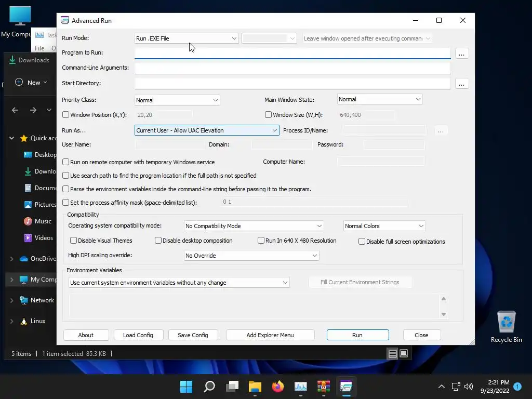Click the Start Directory text field
Viewport: 532px width, 399px height.
pyautogui.click(x=292, y=84)
